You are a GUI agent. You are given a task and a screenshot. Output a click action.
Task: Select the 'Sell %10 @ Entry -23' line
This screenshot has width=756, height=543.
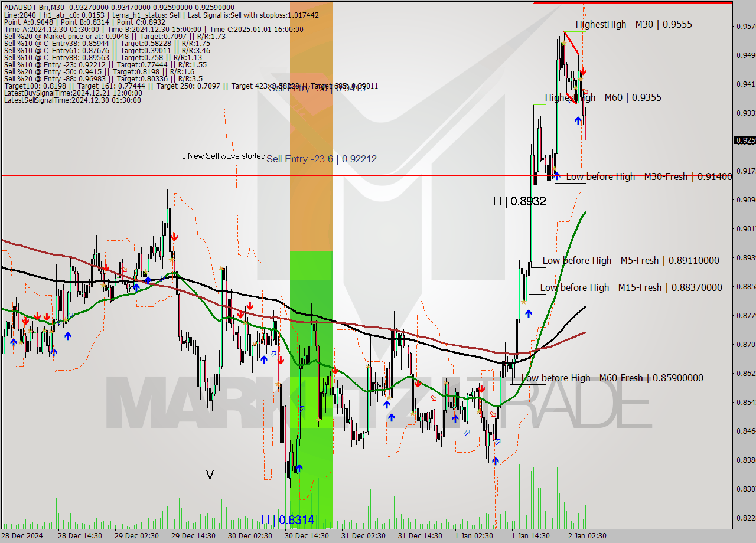(105, 64)
